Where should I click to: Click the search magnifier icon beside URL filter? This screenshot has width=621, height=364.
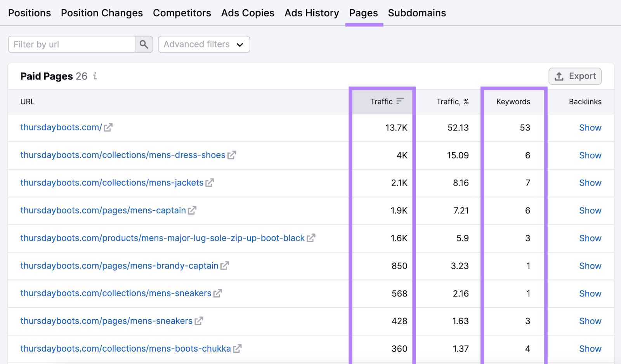pyautogui.click(x=144, y=44)
